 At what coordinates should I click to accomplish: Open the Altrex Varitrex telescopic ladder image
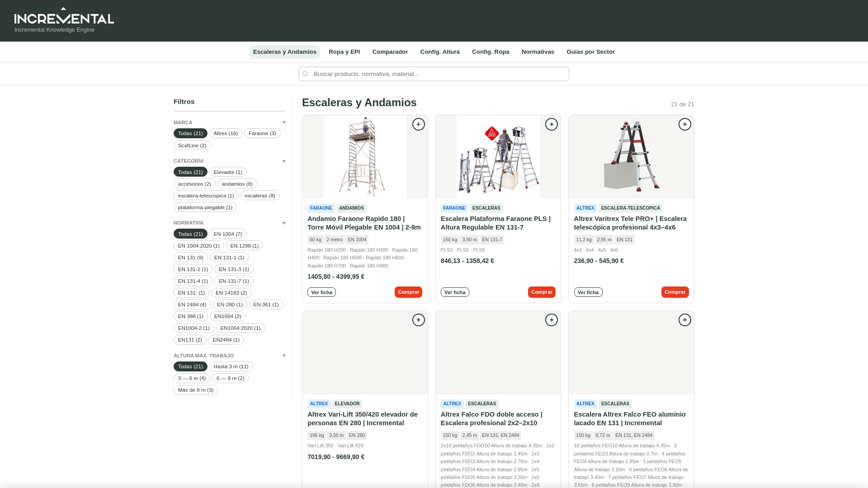[631, 157]
